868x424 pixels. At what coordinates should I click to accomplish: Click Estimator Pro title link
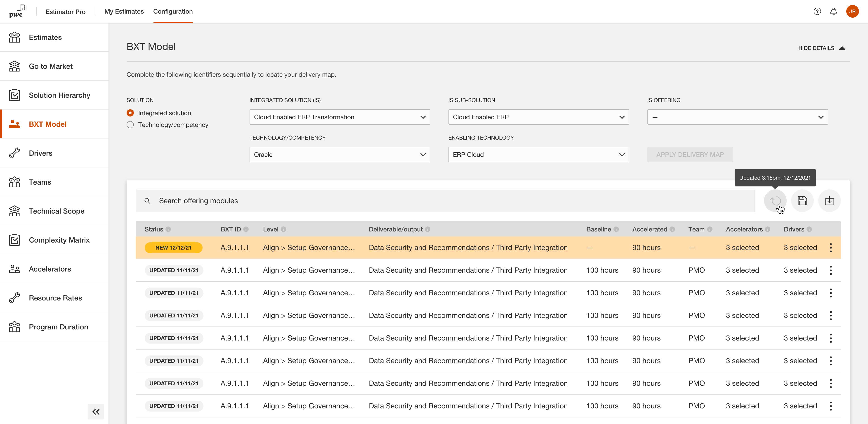65,12
